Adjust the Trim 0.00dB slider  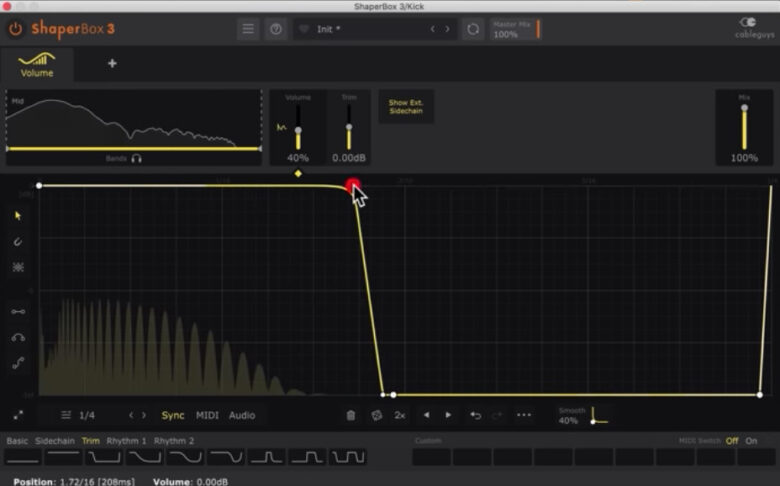tap(349, 127)
